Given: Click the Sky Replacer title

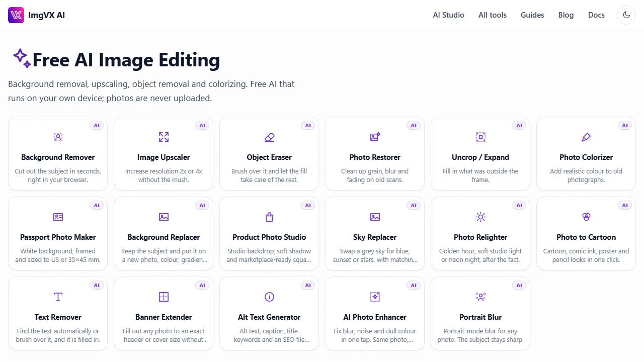Looking at the screenshot, I should tap(375, 237).
